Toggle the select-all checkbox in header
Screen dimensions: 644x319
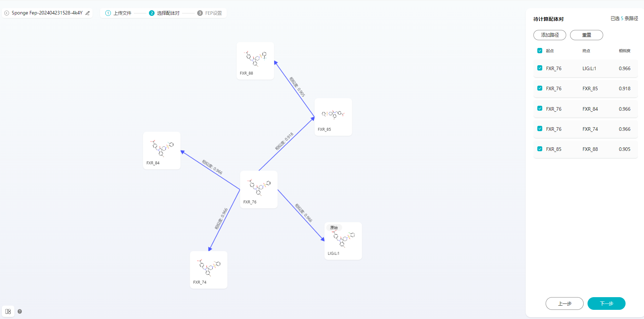tap(539, 50)
